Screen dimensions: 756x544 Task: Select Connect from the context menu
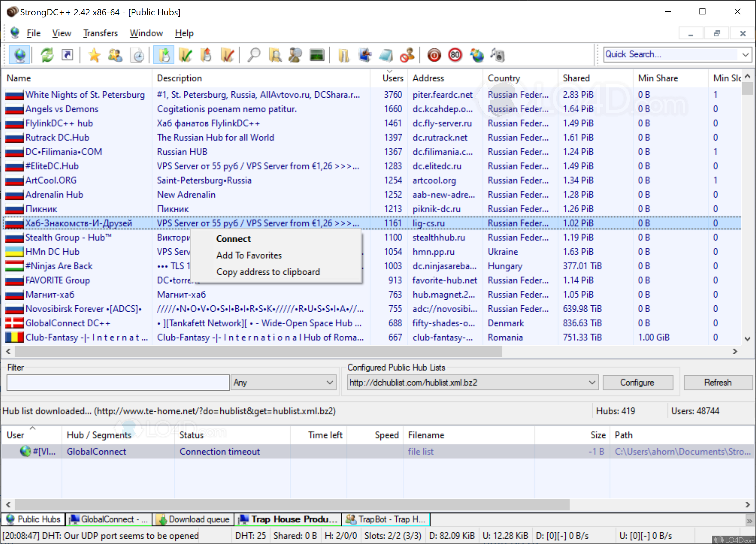tap(233, 239)
